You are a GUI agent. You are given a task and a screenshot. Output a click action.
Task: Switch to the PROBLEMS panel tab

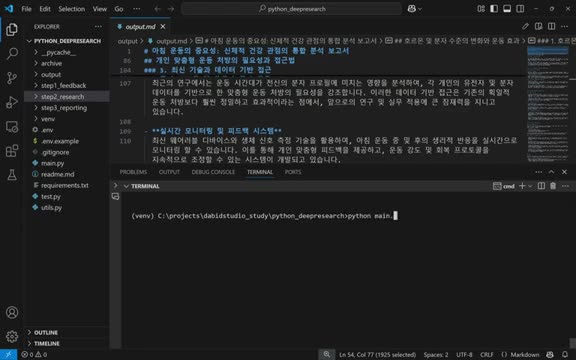click(133, 172)
